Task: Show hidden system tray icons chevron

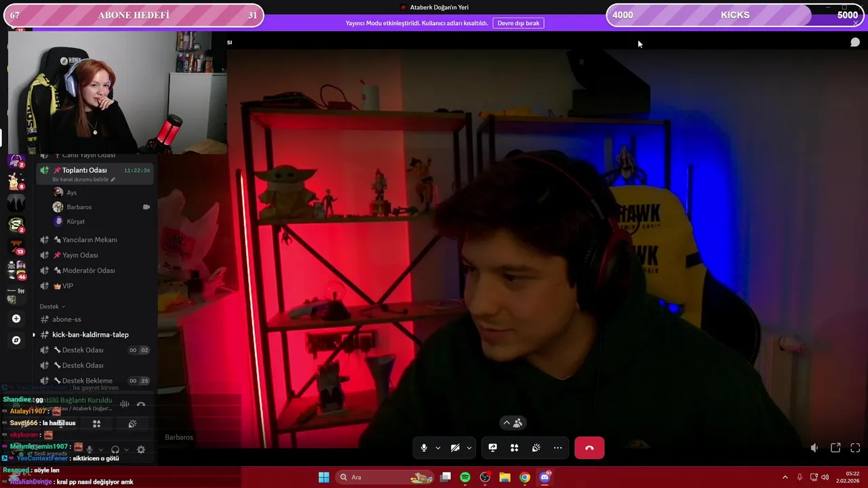Action: (x=785, y=477)
